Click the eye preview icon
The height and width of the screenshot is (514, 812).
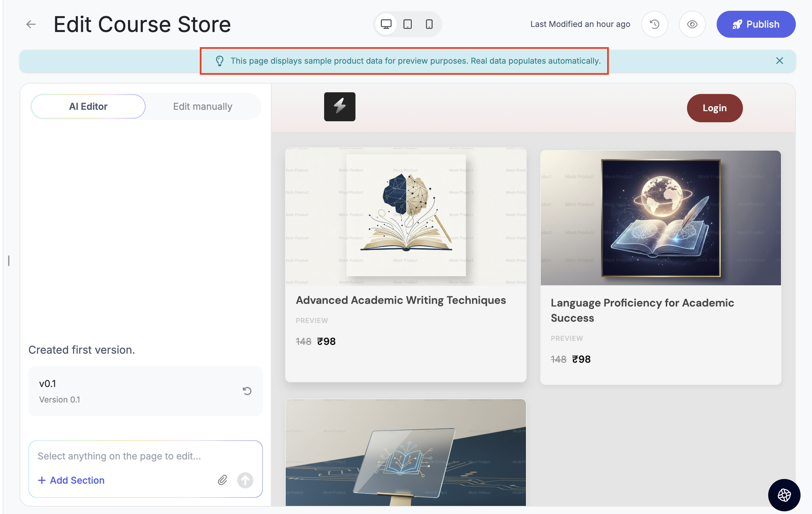[692, 24]
